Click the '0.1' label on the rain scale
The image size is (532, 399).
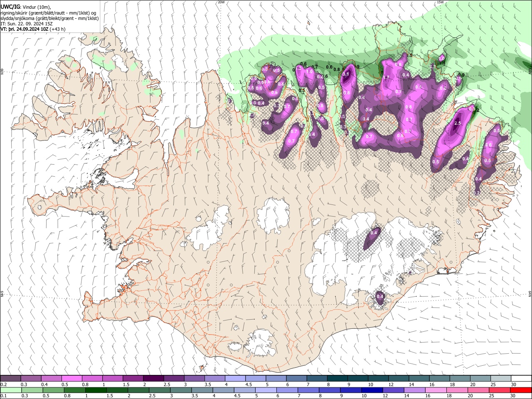3,396
